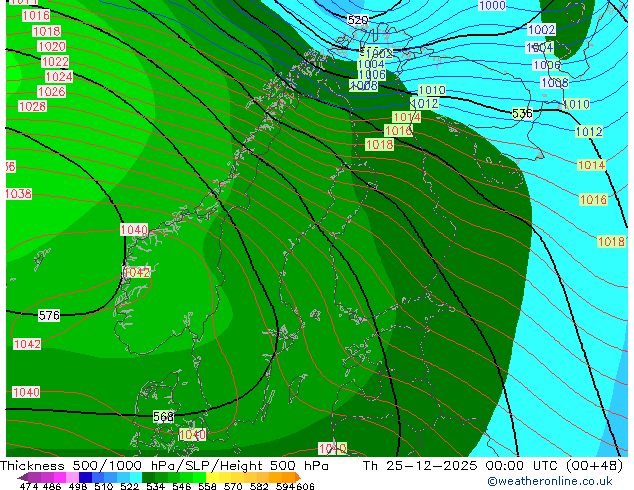Click legend value 522
Viewport: 634px width, 490px height.
[x=129, y=487]
